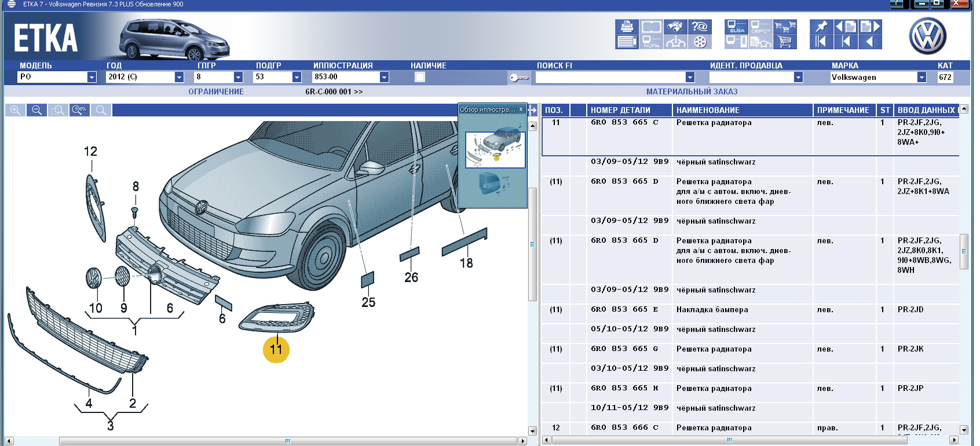Open the email help icon
The width and height of the screenshot is (980, 446).
tap(700, 27)
